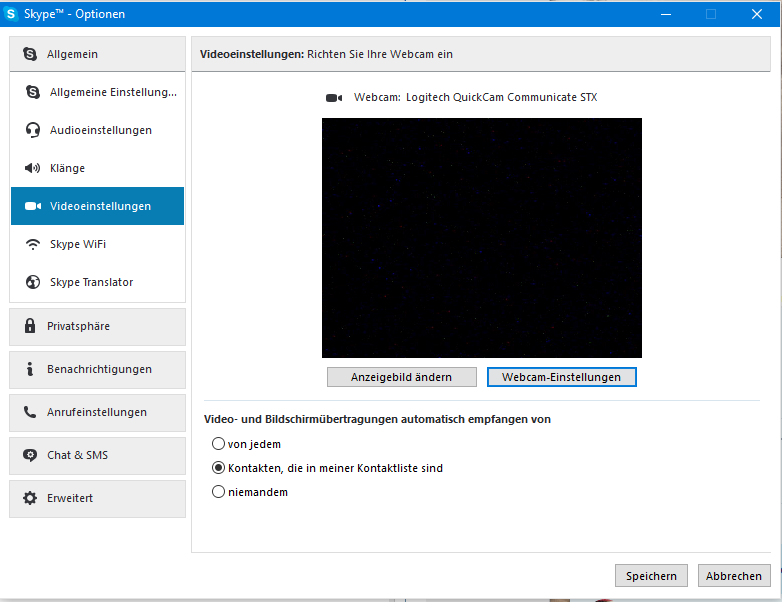The image size is (782, 602).
Task: Open the Klänge settings
Action: pos(97,168)
